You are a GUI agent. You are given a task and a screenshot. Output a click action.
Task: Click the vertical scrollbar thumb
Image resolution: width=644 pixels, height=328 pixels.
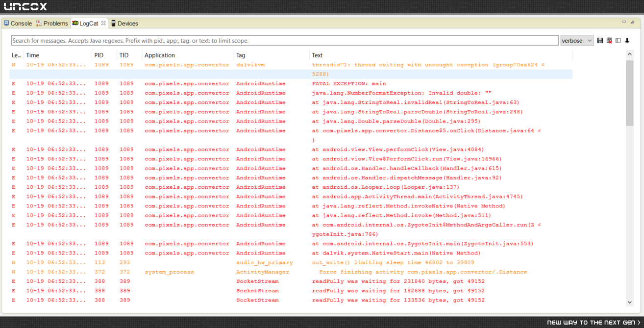point(630,93)
